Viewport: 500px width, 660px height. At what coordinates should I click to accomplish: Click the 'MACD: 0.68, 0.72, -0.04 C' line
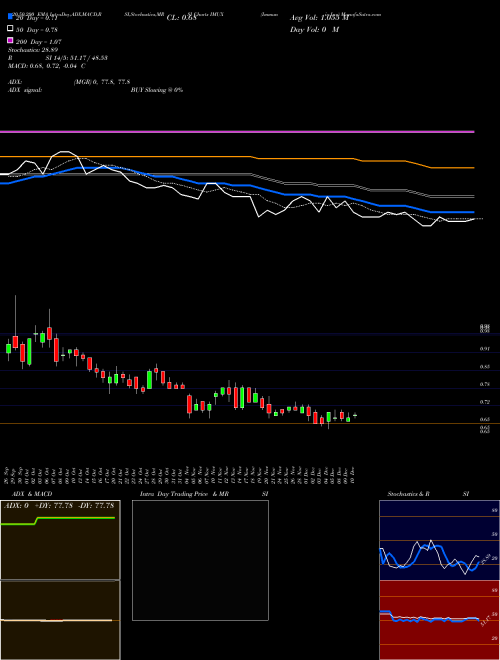[x=47, y=66]
